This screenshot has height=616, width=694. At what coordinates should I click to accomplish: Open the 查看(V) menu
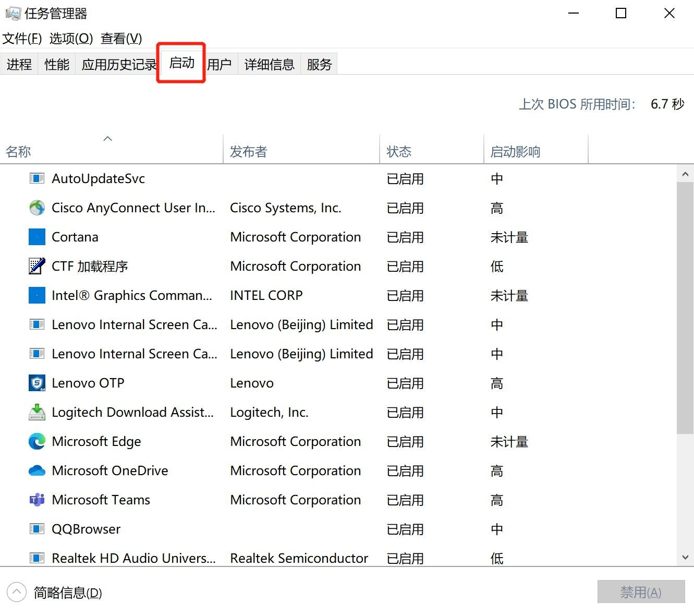tap(121, 38)
